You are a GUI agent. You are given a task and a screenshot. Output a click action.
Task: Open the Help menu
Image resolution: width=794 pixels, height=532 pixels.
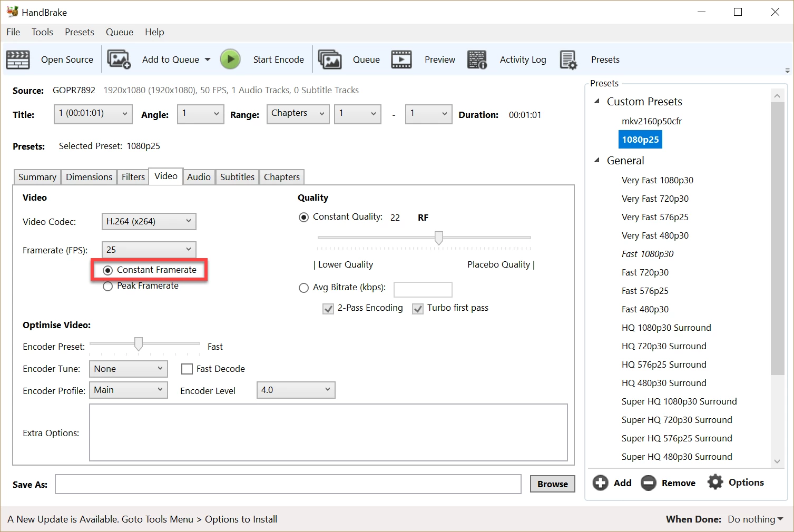[154, 32]
